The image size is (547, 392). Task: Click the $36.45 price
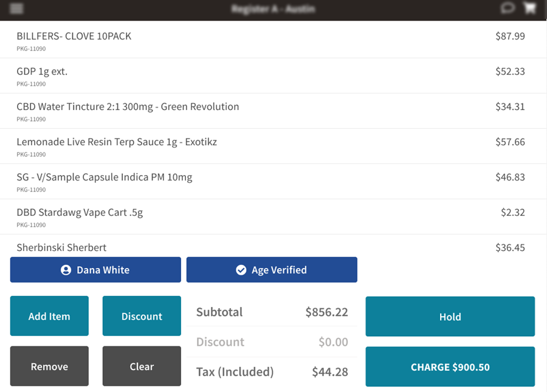tap(510, 247)
